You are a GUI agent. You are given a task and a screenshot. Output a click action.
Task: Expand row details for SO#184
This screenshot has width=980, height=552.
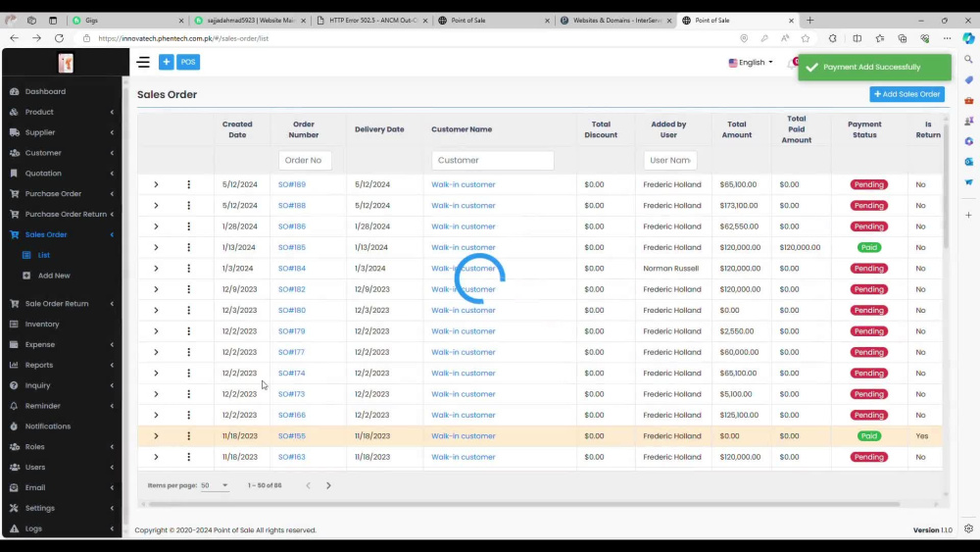(x=156, y=269)
